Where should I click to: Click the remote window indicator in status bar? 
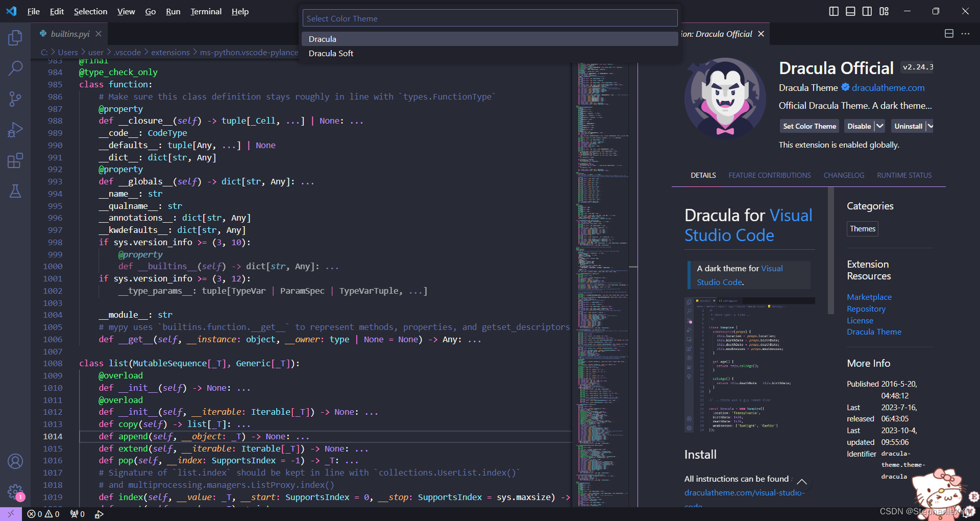click(11, 514)
